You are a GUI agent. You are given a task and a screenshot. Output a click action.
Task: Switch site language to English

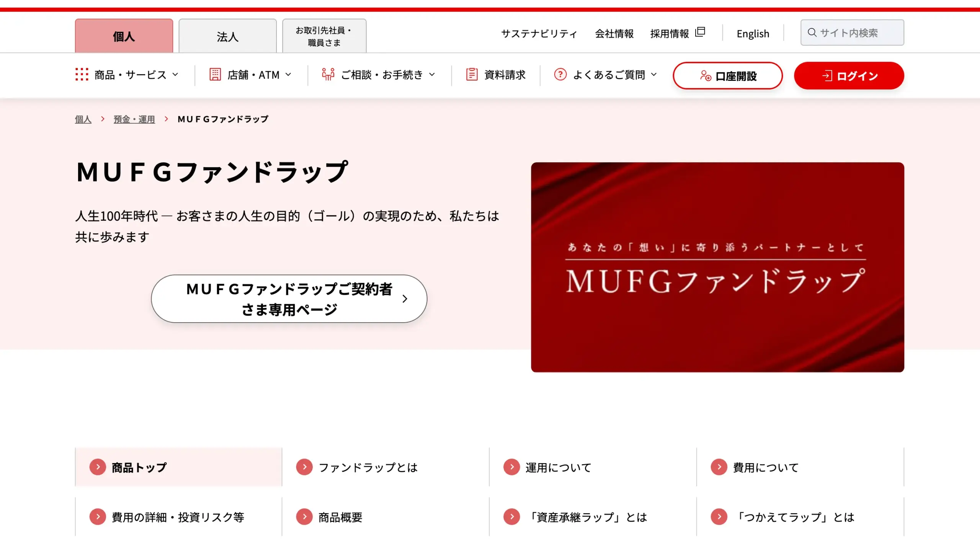[x=753, y=34]
